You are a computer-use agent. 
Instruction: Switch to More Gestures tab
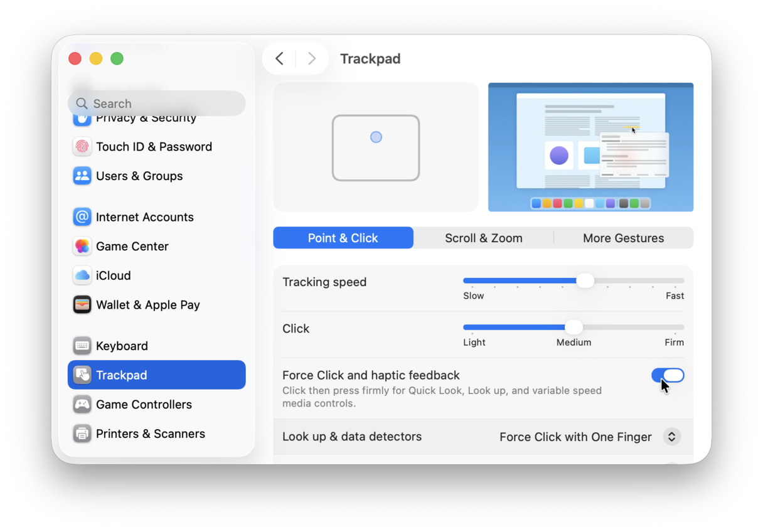coord(624,238)
